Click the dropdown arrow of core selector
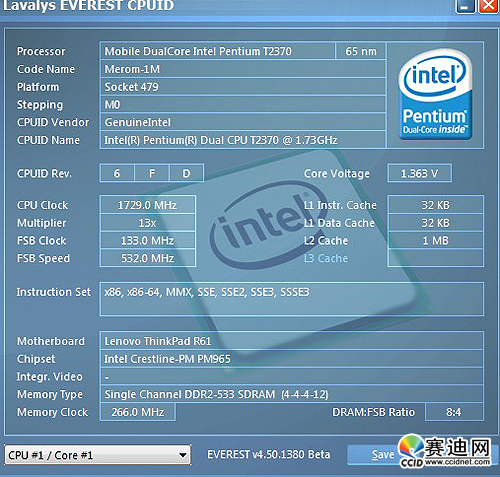The image size is (500, 477). 182,455
